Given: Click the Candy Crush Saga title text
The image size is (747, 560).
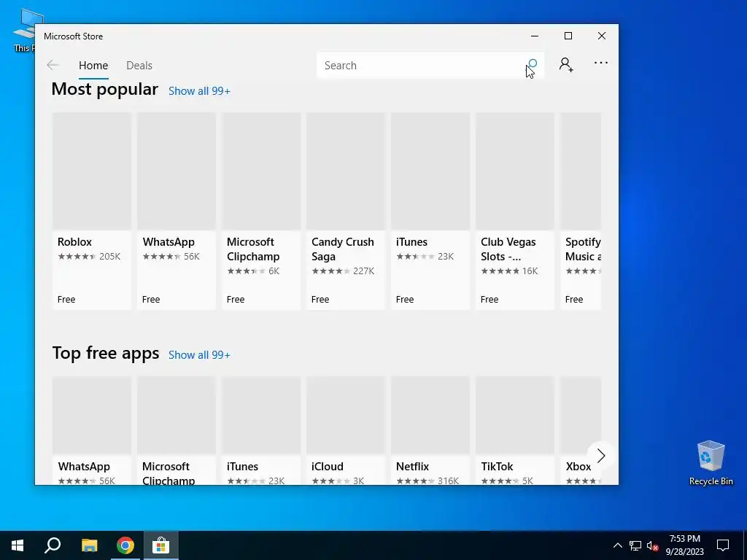Looking at the screenshot, I should pyautogui.click(x=343, y=249).
